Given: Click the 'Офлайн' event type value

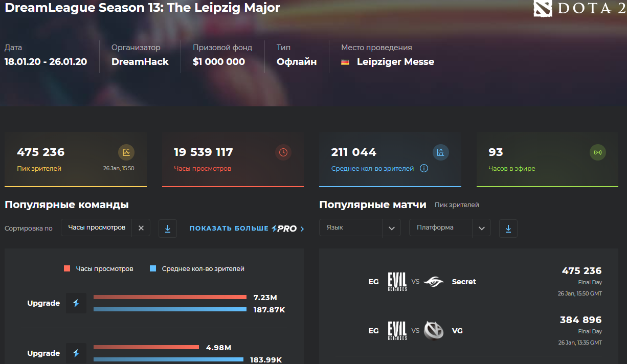Looking at the screenshot, I should click(297, 62).
